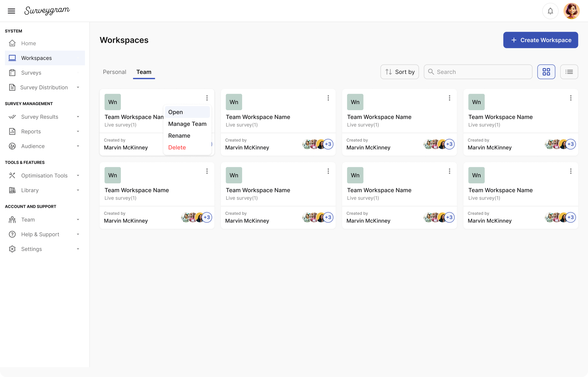Open the Sort by options
The height and width of the screenshot is (377, 588).
399,72
